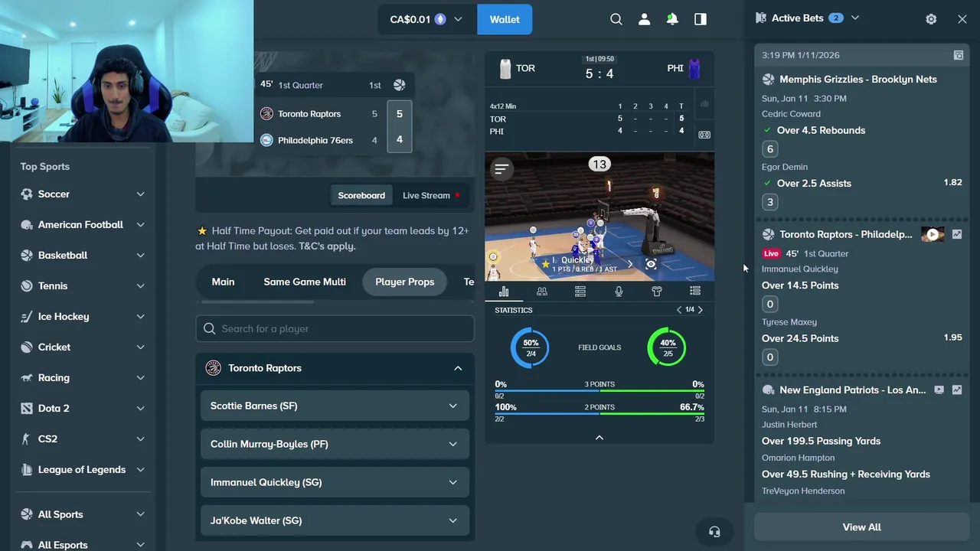Image resolution: width=980 pixels, height=551 pixels.
Task: Select the statistics bar-chart tracker tab
Action: click(504, 291)
